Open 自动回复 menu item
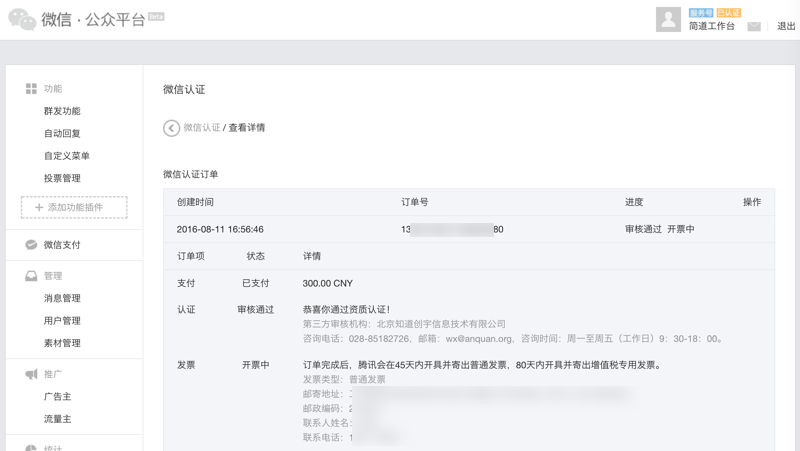Viewport: 800px width, 451px height. pos(62,134)
